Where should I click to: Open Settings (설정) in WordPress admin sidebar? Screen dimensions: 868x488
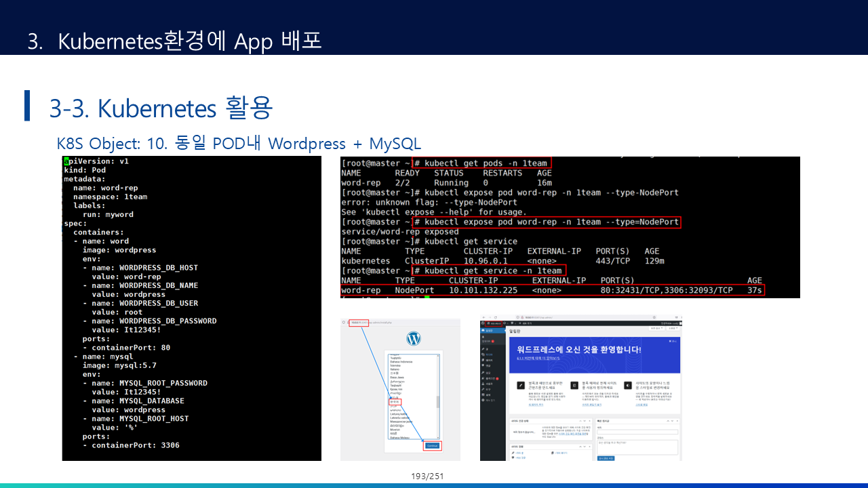(488, 394)
